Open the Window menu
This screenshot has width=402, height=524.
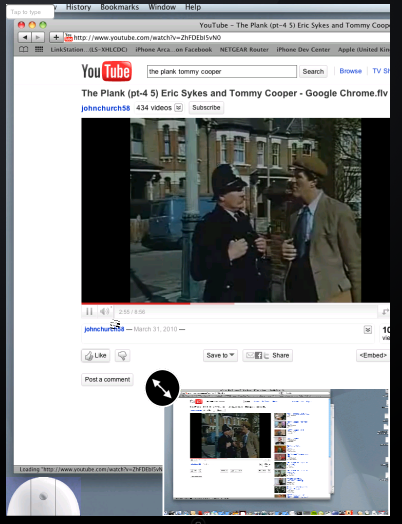(x=162, y=7)
